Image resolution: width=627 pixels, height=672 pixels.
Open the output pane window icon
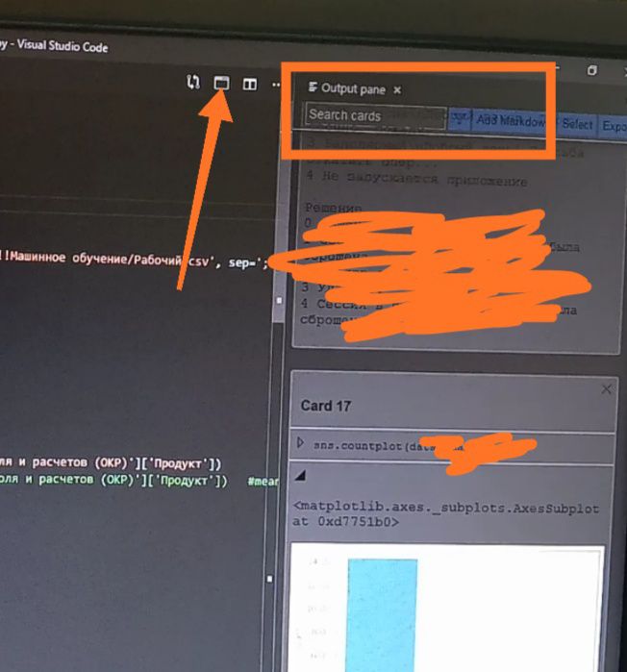coord(221,83)
